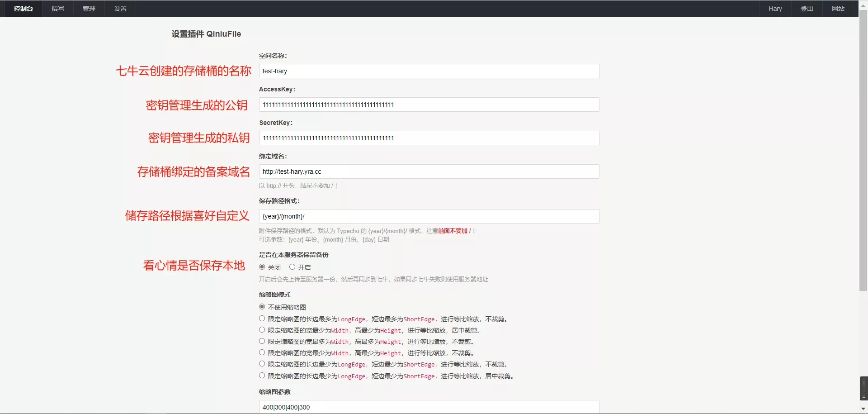The image size is (868, 414).
Task: Select 不使用缩略图 radio option
Action: 262,307
